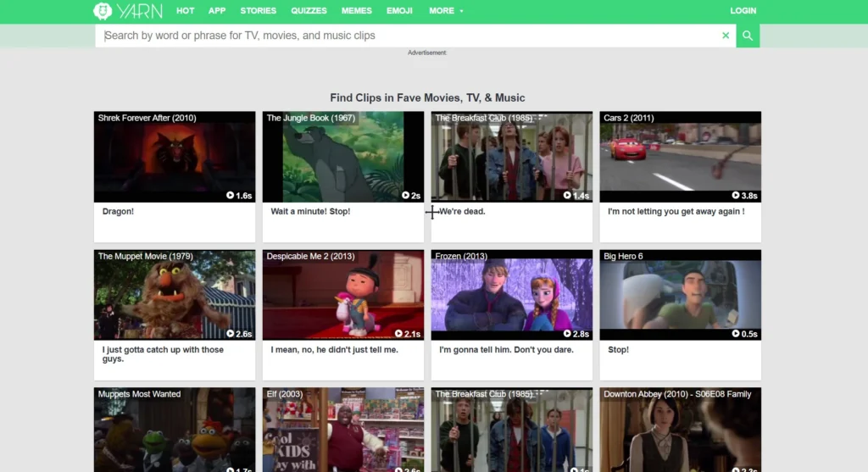Image resolution: width=868 pixels, height=472 pixels.
Task: Go to the STORIES section
Action: click(x=258, y=10)
